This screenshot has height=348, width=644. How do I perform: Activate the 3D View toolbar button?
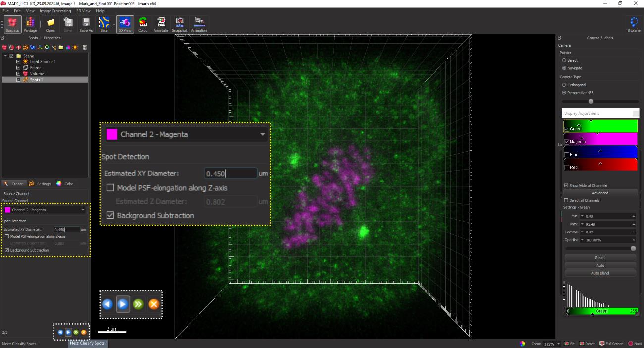(125, 24)
